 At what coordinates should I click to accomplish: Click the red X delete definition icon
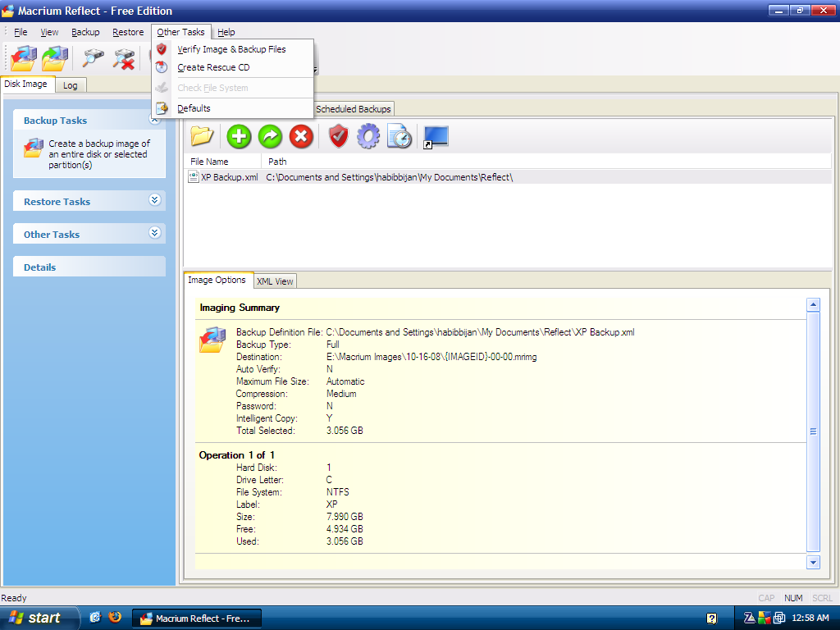pyautogui.click(x=302, y=136)
